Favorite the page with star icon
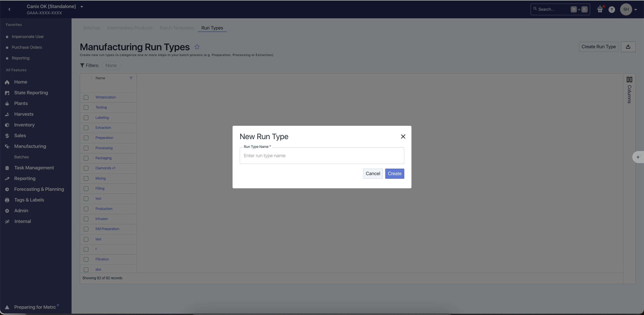Image resolution: width=644 pixels, height=315 pixels. tap(197, 47)
